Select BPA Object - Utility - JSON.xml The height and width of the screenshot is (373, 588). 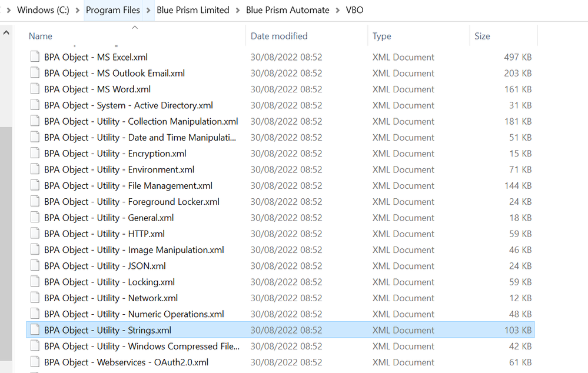tap(105, 266)
